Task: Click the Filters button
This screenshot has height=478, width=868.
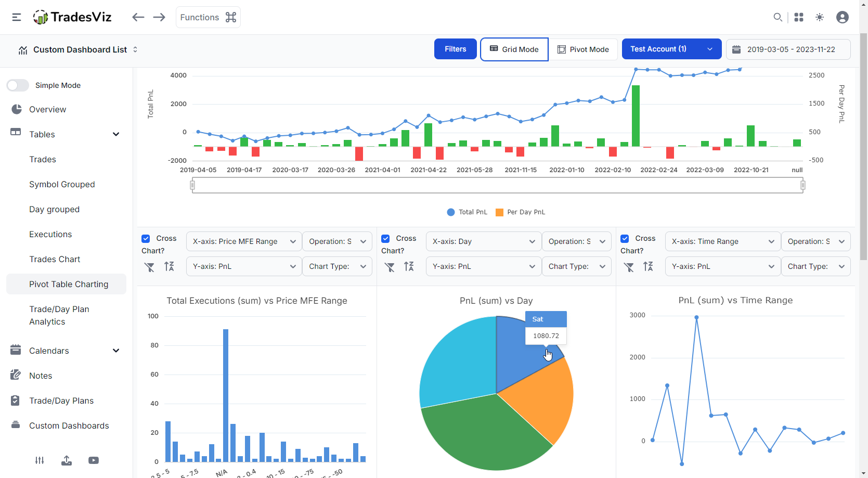Action: coord(456,49)
